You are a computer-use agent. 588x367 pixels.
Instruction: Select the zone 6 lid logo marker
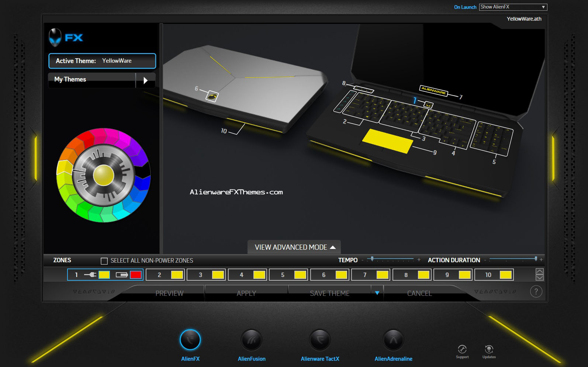[x=212, y=97]
